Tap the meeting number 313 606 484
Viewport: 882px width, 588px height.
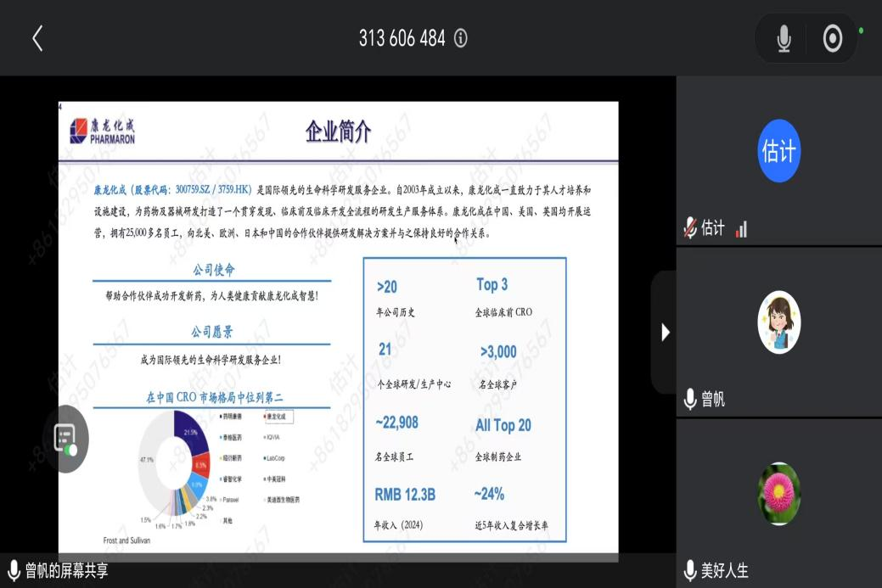(x=402, y=38)
